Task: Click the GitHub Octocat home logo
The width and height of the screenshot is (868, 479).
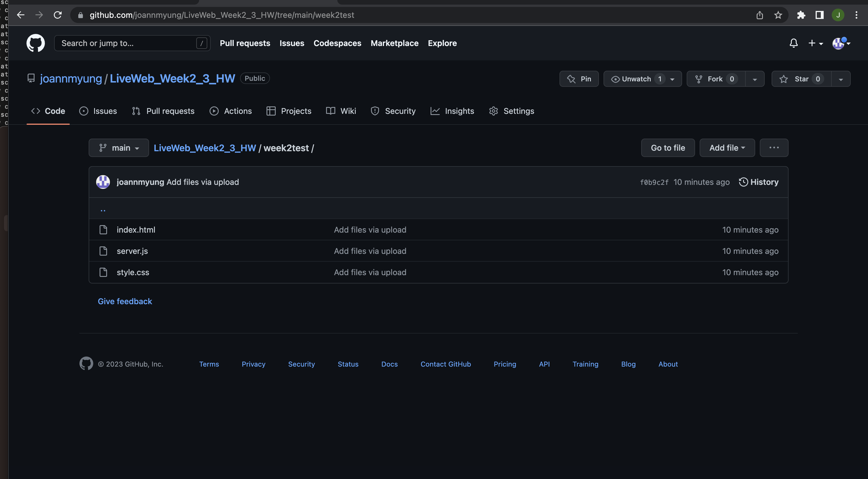Action: pos(35,43)
